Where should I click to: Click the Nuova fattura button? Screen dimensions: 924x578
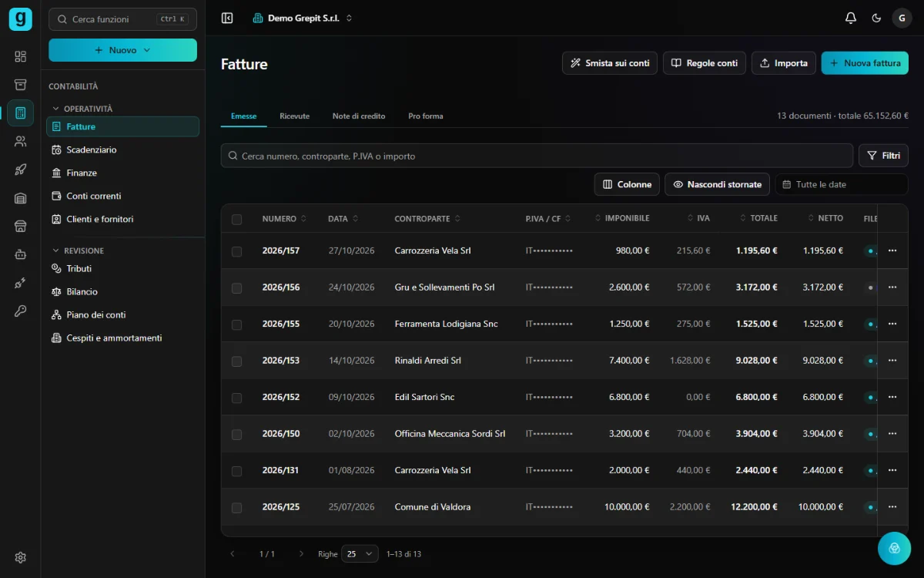[x=865, y=63]
